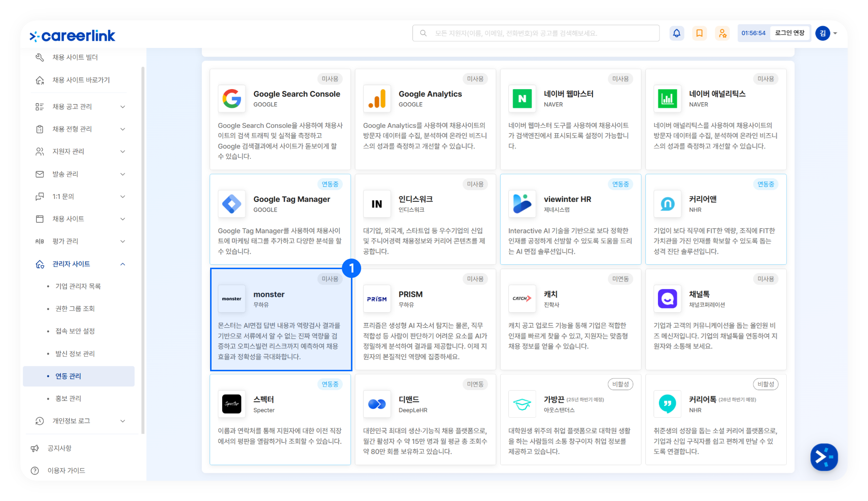
Task: Open the floating careerlink chat button
Action: tap(824, 457)
